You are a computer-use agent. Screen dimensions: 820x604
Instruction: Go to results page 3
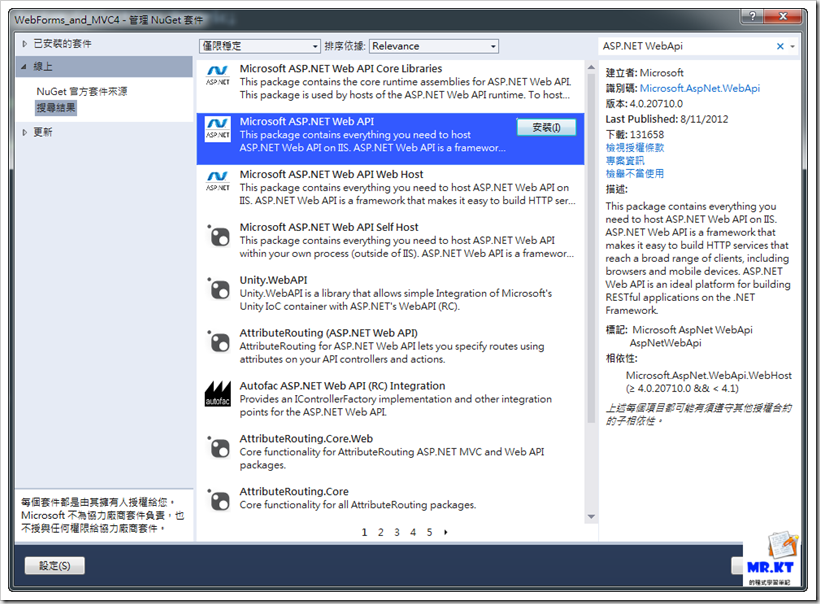point(397,532)
